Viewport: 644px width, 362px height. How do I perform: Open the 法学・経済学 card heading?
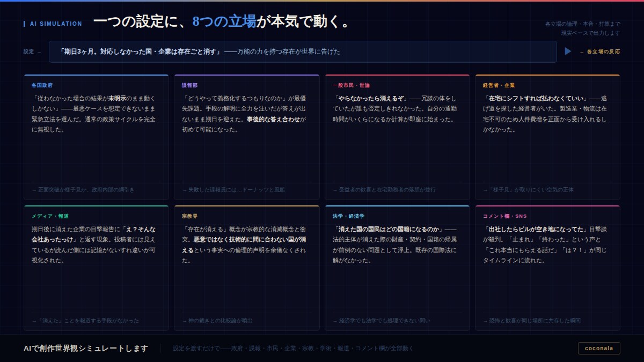click(x=348, y=216)
